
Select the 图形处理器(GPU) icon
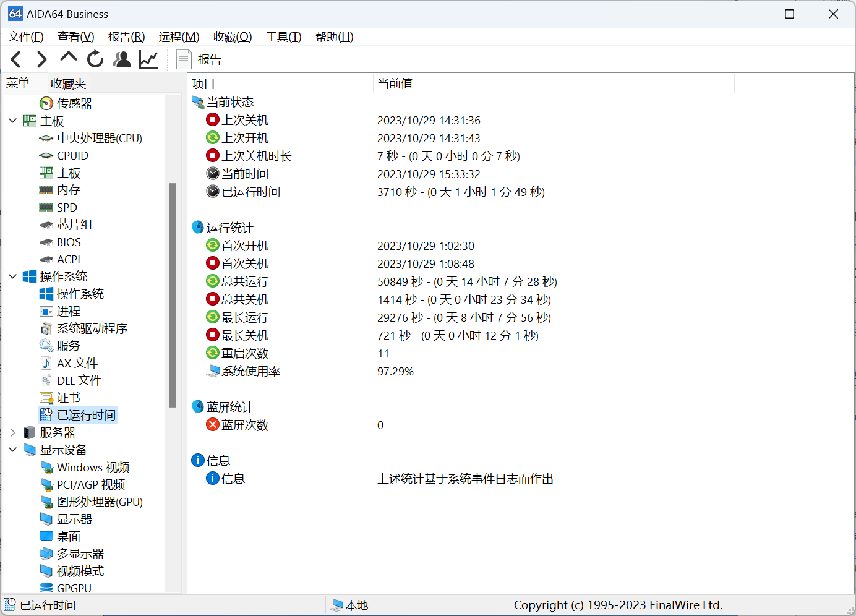(x=46, y=502)
